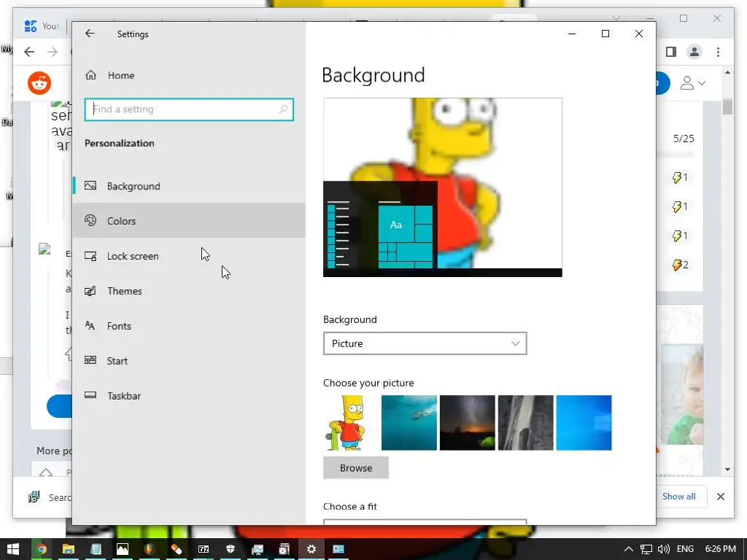Close the Chrome downloads bar
Screen dimensions: 747x560
[720, 497]
